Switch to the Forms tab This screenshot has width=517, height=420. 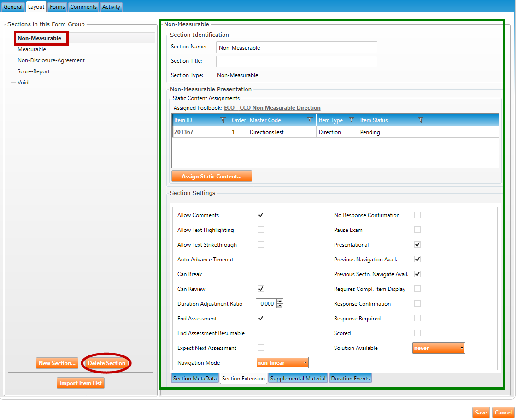pyautogui.click(x=57, y=7)
